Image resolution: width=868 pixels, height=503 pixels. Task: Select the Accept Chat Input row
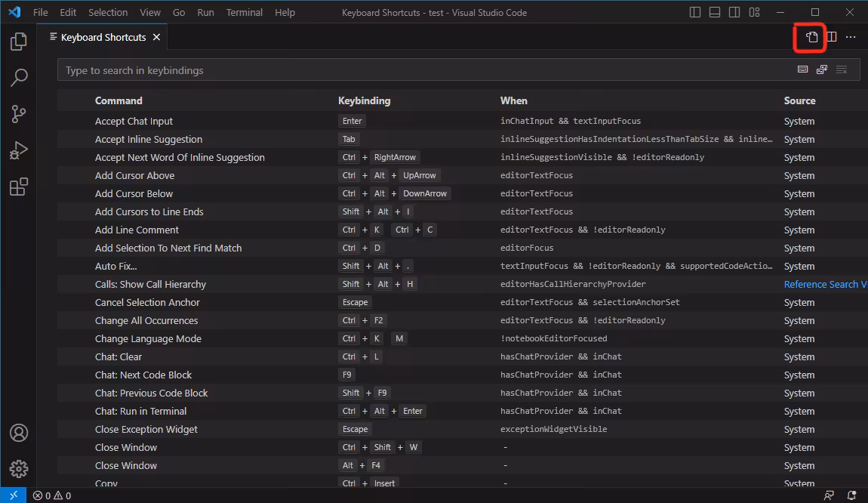tap(462, 121)
